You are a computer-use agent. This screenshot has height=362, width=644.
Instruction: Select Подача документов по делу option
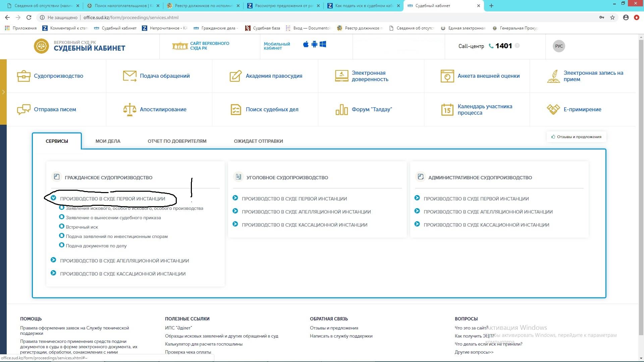coord(96,246)
